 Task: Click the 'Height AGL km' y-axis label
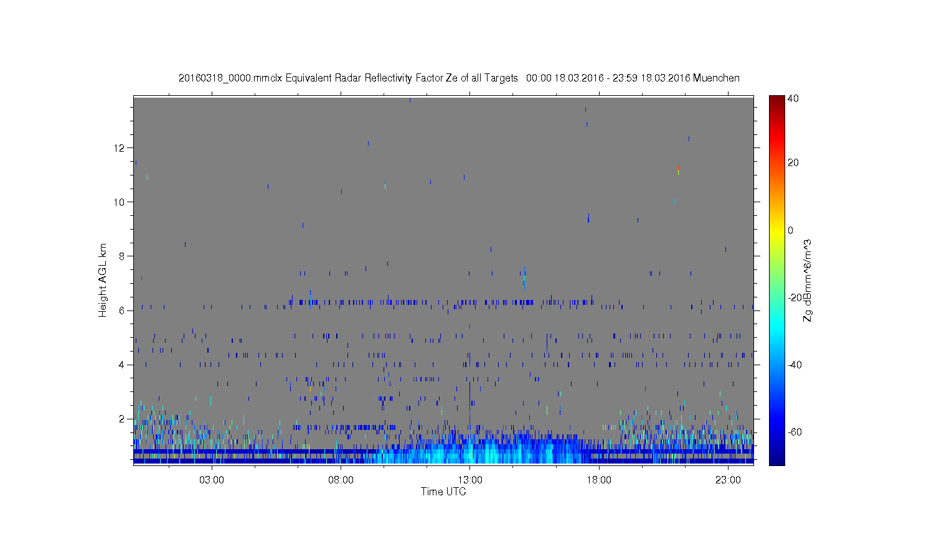103,280
